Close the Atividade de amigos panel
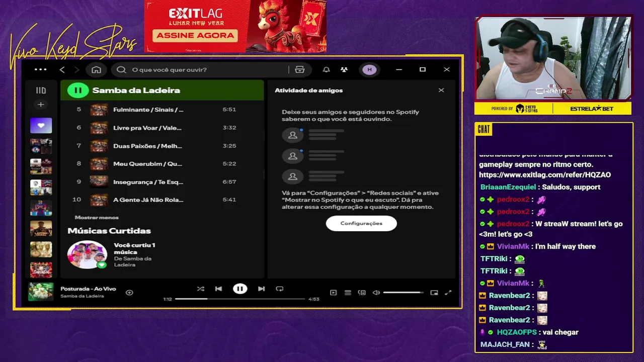Screen dimensions: 644x362 click(x=441, y=90)
